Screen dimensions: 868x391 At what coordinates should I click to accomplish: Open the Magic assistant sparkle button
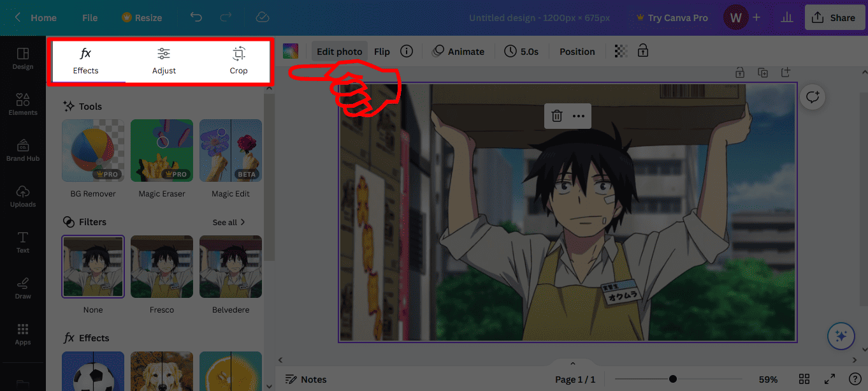pos(841,336)
